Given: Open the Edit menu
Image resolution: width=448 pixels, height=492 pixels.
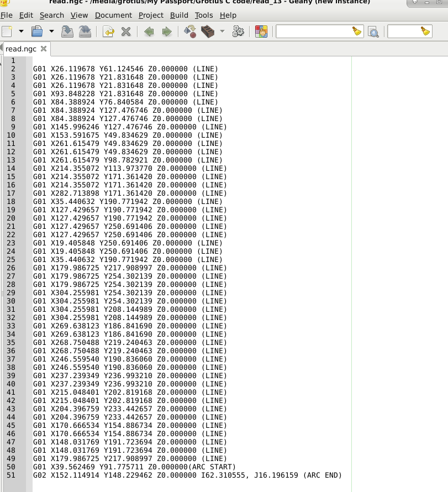Looking at the screenshot, I should [x=26, y=15].
